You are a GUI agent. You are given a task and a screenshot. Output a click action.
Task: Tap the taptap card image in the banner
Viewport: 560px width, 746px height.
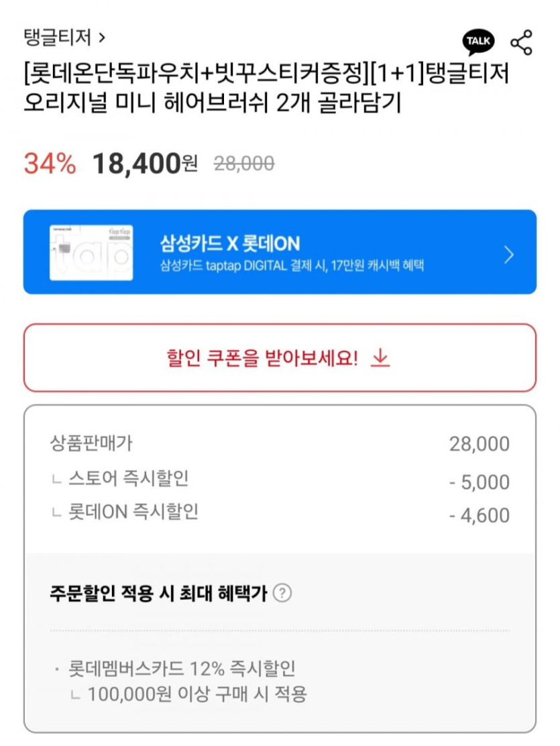(91, 252)
